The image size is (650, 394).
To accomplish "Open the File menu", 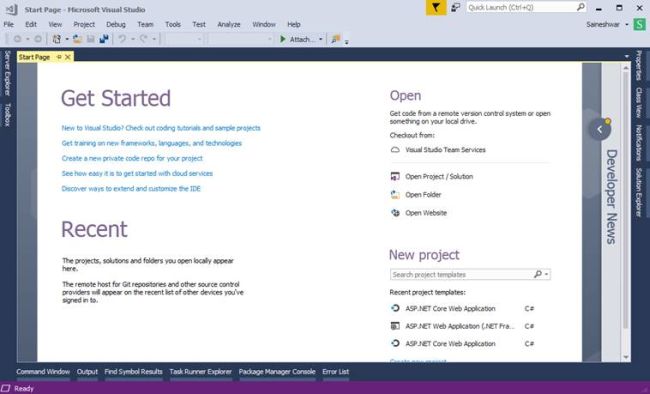I will click(x=9, y=24).
